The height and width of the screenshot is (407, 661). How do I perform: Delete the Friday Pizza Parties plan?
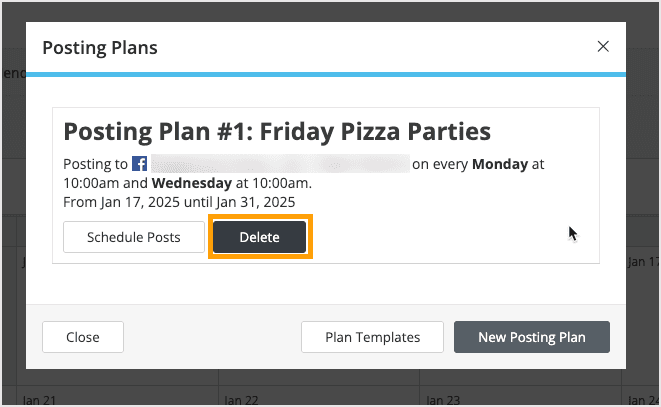(x=259, y=238)
